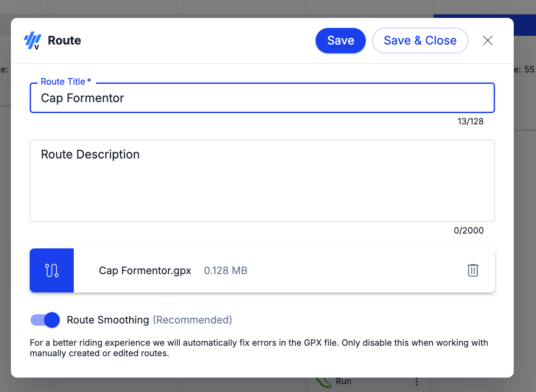Focus the Route Title input field
Screen dimensions: 536x392
[x=262, y=98]
